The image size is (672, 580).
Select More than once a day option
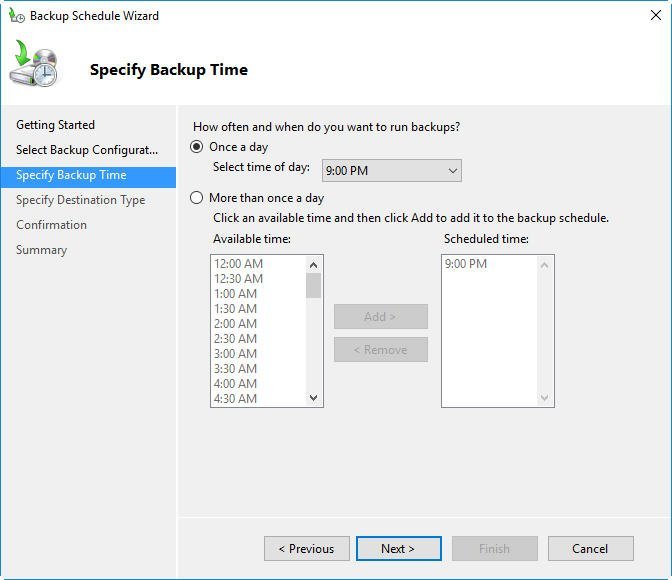197,198
